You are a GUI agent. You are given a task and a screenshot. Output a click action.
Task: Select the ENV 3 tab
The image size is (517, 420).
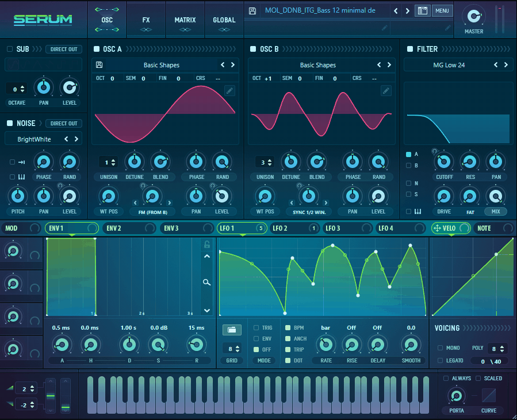187,228
